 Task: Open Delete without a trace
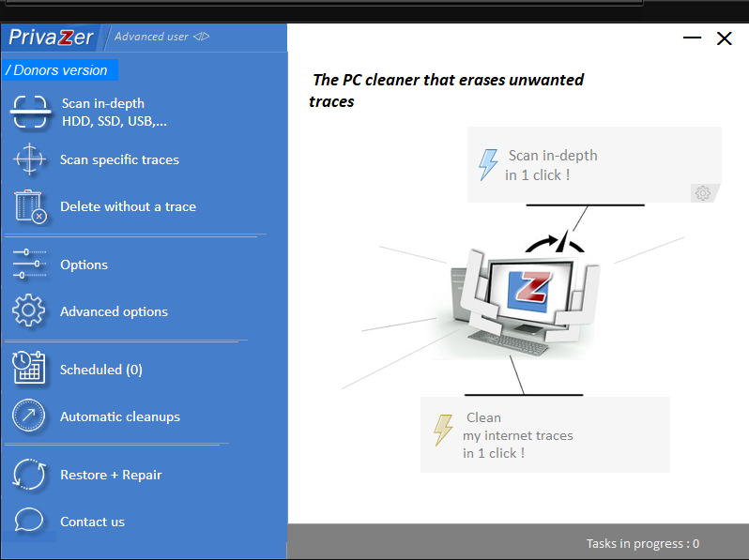(x=128, y=206)
